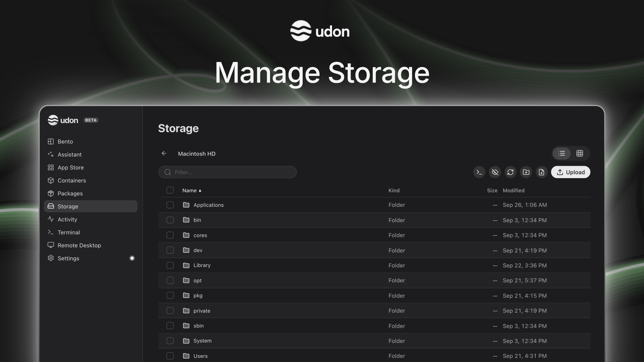Screen dimensions: 644x362
Task: Click the Upload button
Action: tap(570, 172)
